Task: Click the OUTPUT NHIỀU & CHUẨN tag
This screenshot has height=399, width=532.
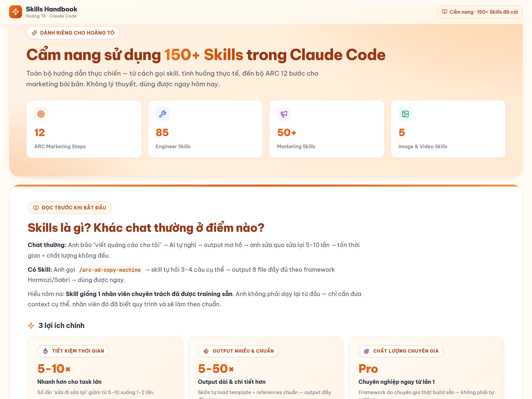Action: [238, 351]
